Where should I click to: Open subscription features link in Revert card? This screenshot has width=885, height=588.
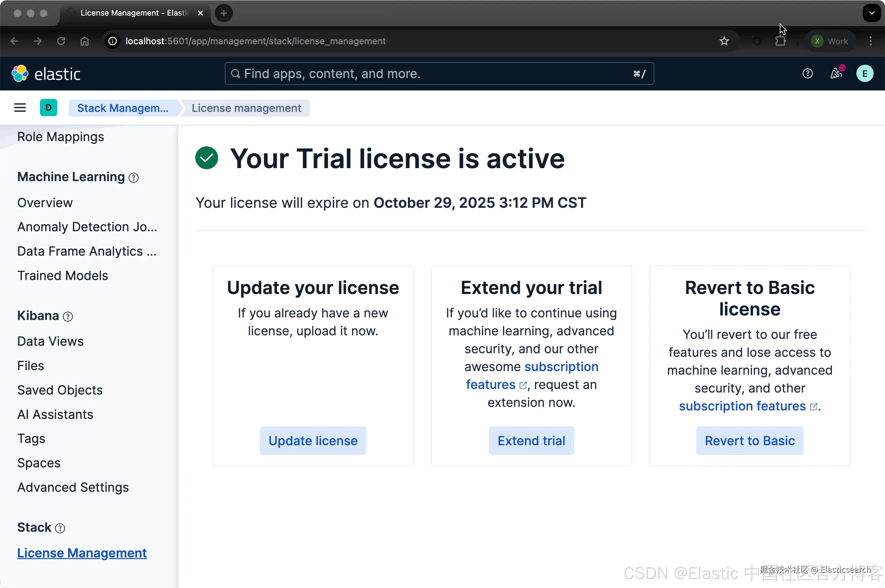pos(748,406)
